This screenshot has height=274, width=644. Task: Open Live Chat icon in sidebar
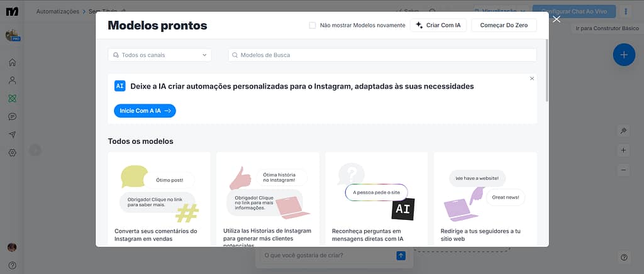[x=12, y=117]
